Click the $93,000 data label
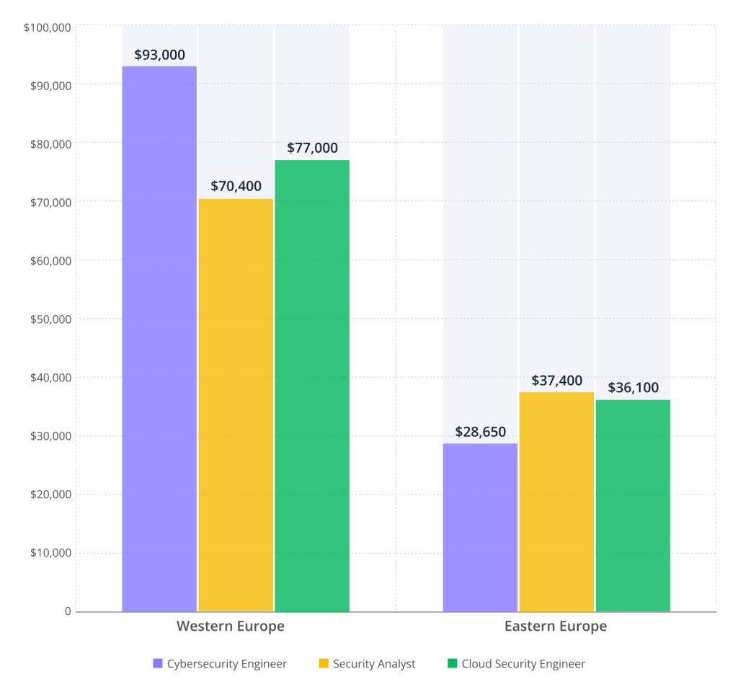This screenshot has width=738, height=700. click(x=159, y=55)
